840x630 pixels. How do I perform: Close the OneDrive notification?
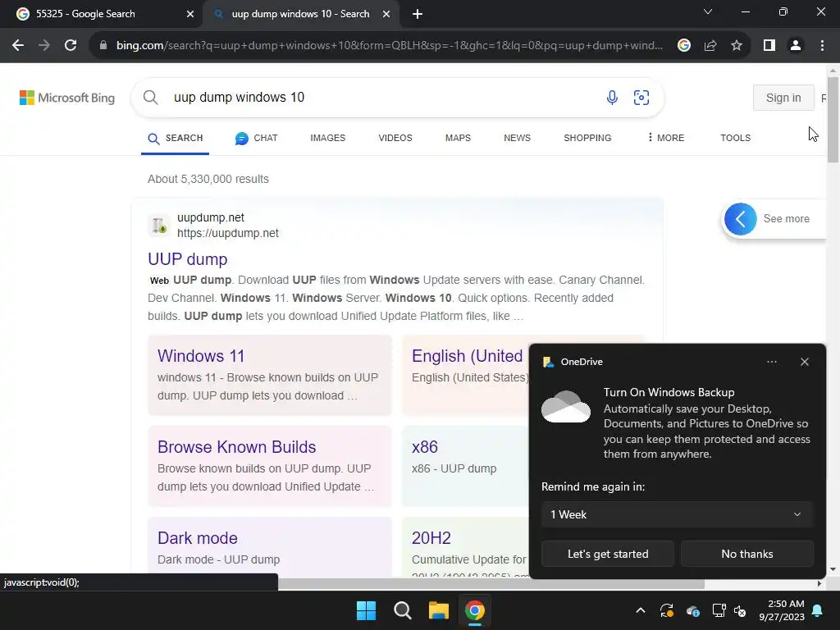point(805,362)
